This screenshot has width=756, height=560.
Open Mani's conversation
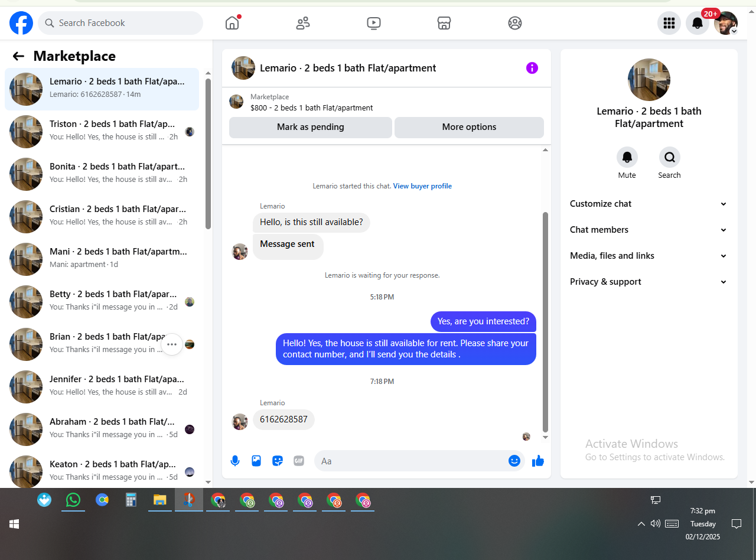(x=102, y=259)
